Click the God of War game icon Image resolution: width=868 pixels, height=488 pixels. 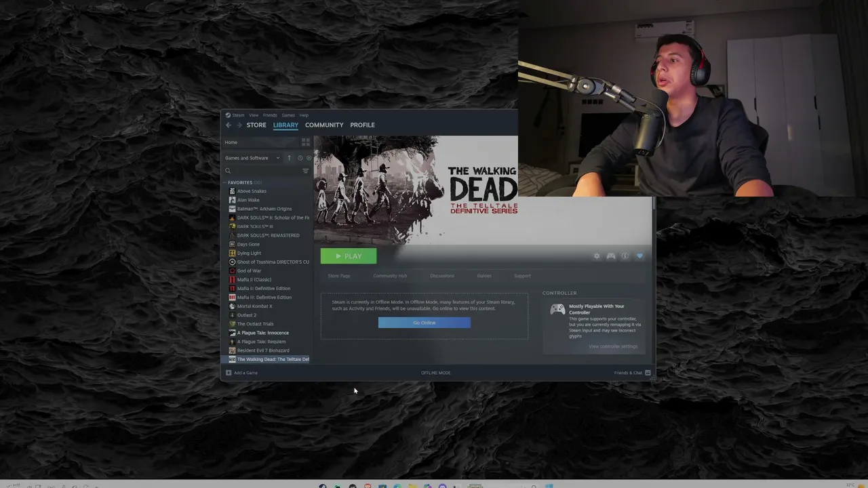point(232,270)
